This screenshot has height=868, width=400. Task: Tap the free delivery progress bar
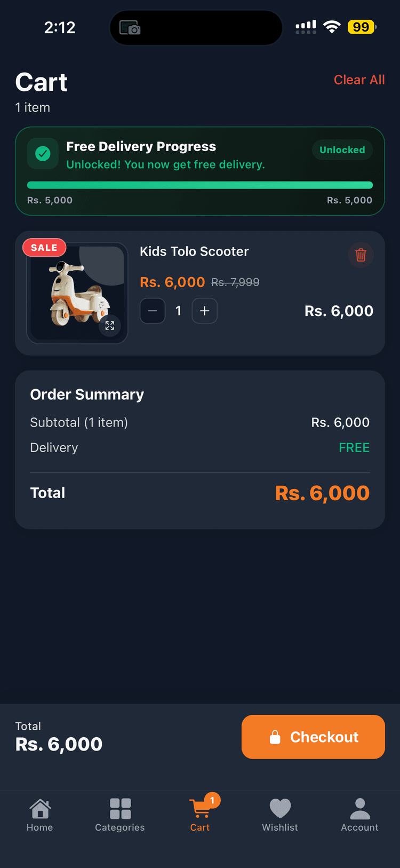pos(200,185)
